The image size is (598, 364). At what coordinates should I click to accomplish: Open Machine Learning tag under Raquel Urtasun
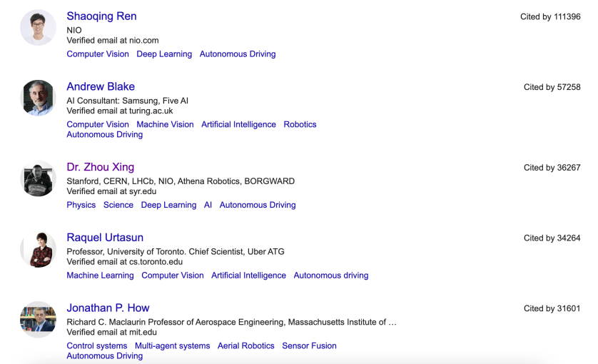pos(100,275)
